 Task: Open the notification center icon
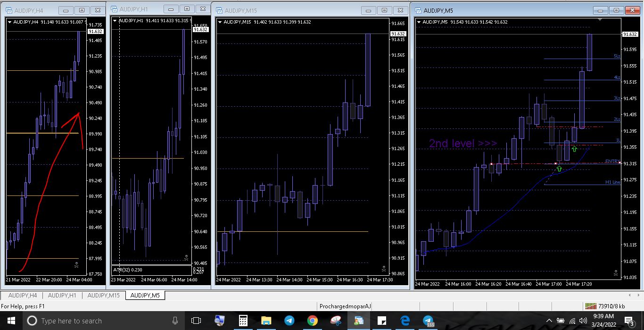629,321
